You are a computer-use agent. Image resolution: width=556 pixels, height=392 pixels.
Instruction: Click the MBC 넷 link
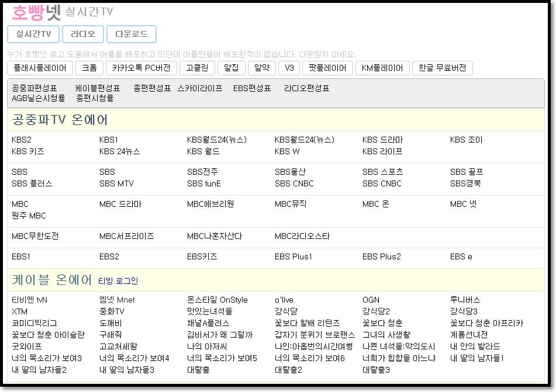pyautogui.click(x=464, y=204)
